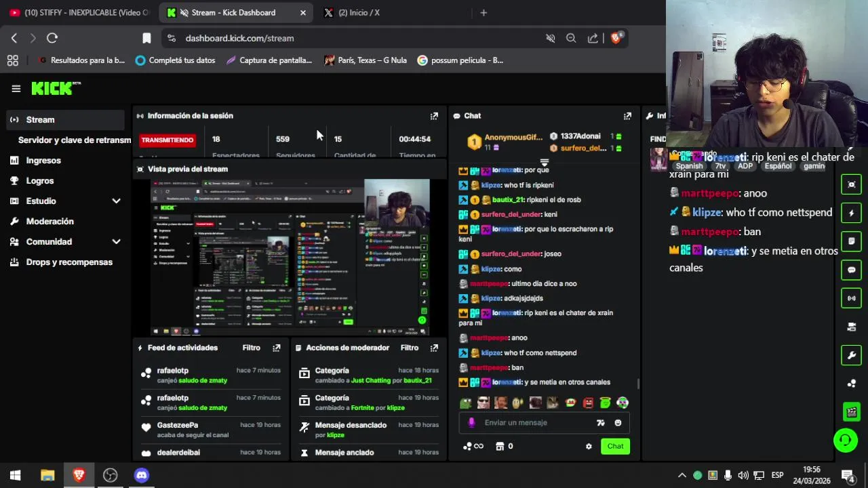Open the volume control in system tray

743,475
